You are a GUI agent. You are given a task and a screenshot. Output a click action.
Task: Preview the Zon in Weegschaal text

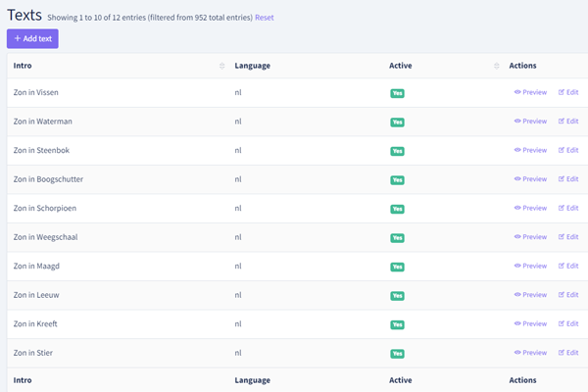[x=530, y=237]
